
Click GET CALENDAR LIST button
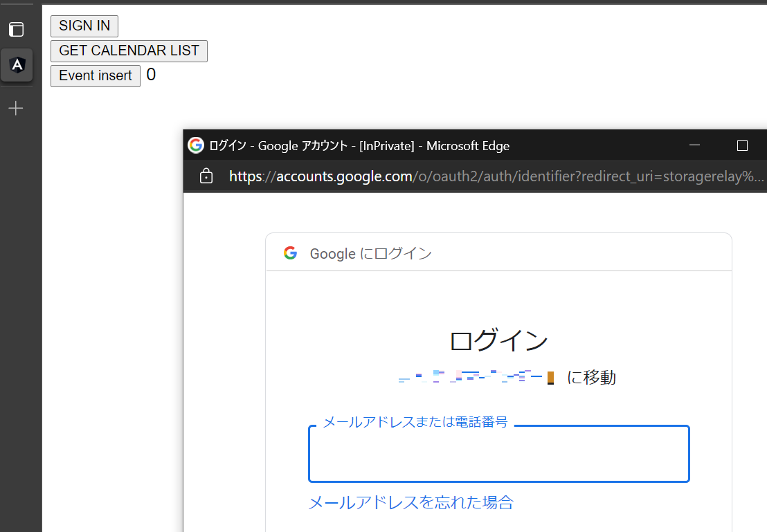point(129,51)
